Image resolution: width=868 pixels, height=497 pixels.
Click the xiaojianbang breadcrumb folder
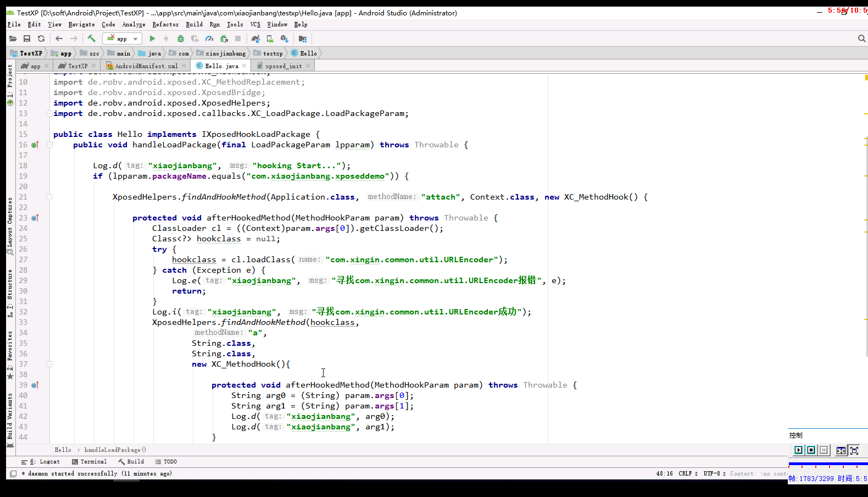coord(221,53)
